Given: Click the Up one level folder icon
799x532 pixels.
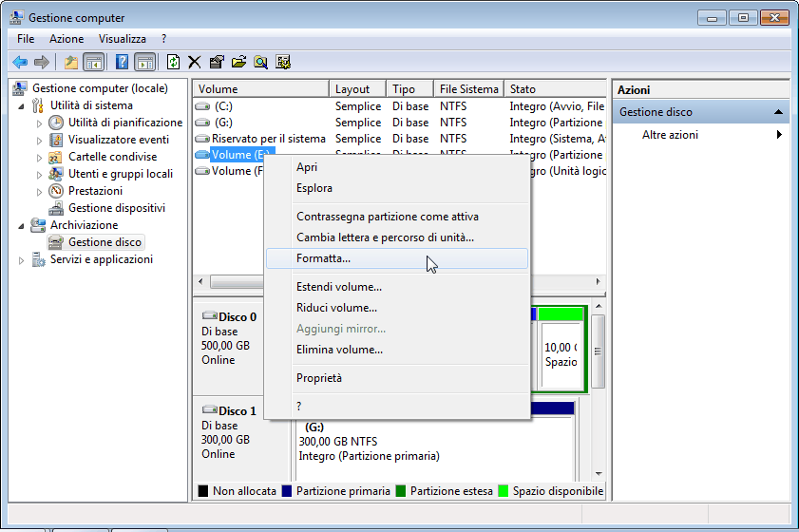Looking at the screenshot, I should 71,62.
